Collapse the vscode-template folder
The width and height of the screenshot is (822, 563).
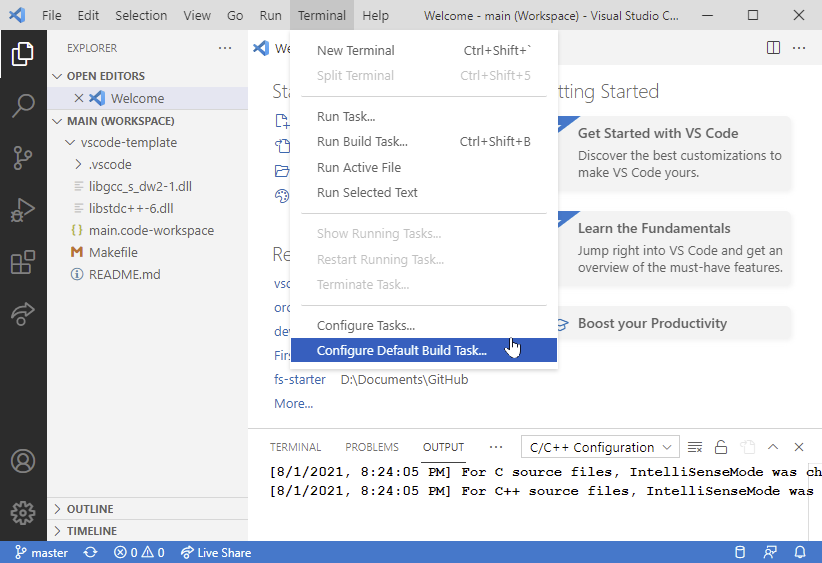pos(147,143)
